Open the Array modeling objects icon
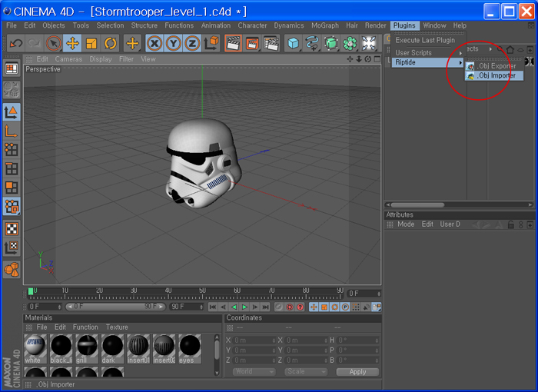 350,44
